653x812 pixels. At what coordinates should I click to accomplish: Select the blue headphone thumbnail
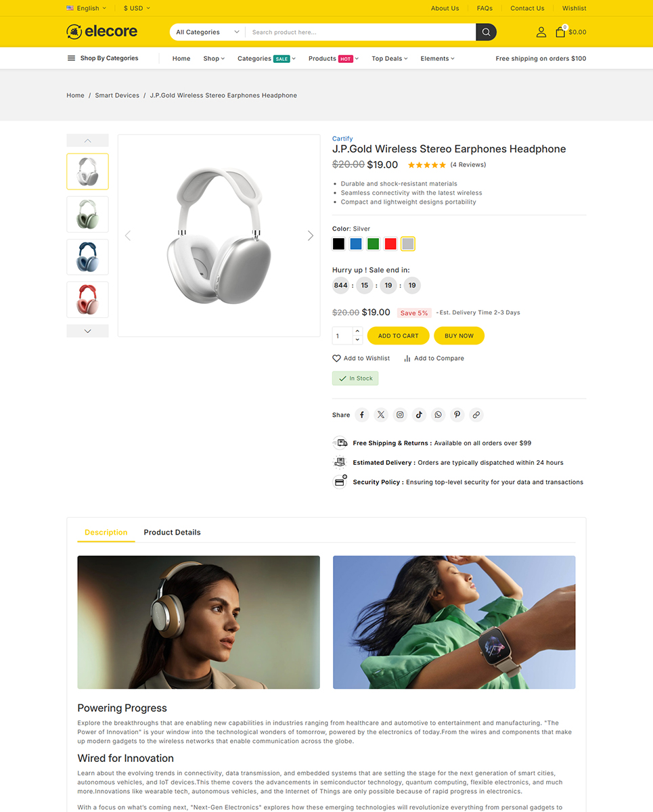pyautogui.click(x=87, y=257)
